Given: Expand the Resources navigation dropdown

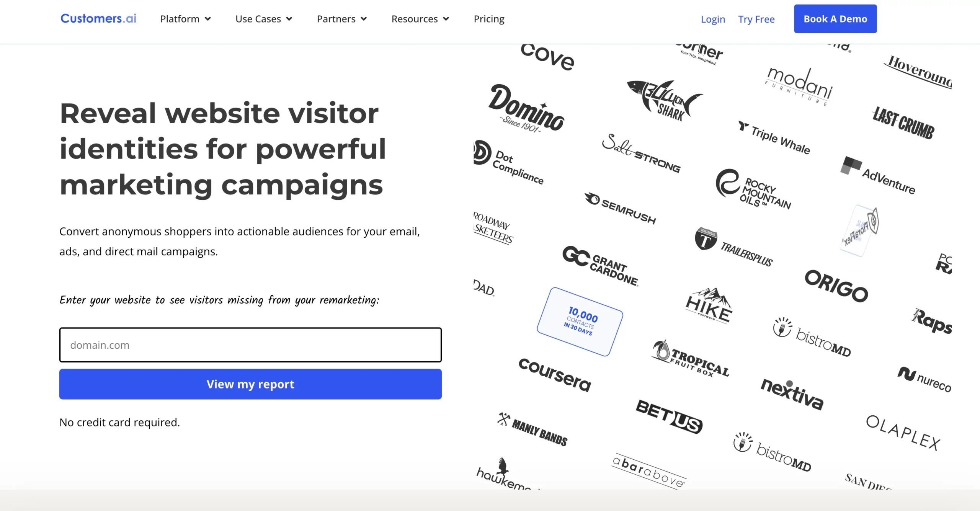Looking at the screenshot, I should click(x=421, y=19).
